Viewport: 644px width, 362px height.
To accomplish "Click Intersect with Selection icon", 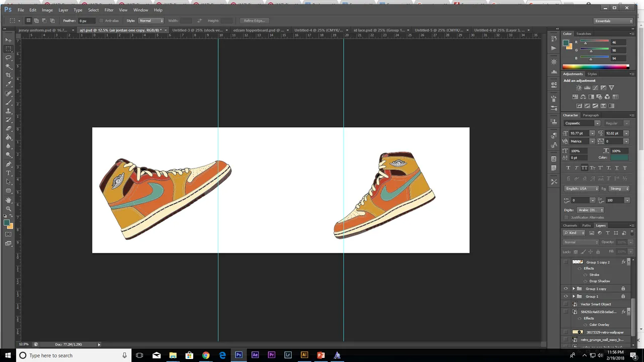I will coord(52,21).
